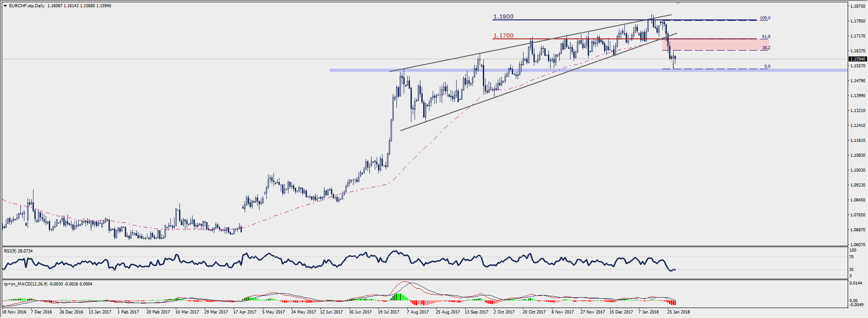The image size is (868, 318).
Task: Click the 1.12410 price scale label
Action: [x=858, y=126]
